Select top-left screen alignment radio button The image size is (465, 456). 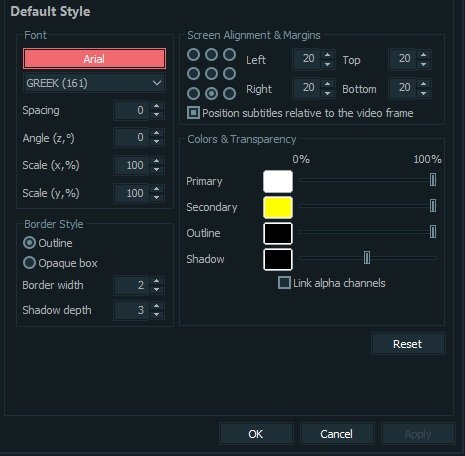click(x=193, y=54)
